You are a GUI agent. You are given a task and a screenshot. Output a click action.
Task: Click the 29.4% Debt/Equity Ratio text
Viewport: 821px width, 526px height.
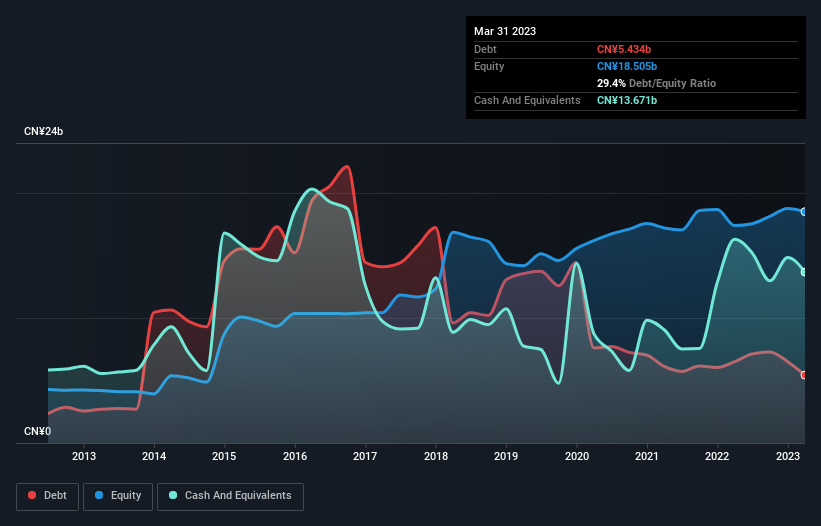[x=656, y=83]
